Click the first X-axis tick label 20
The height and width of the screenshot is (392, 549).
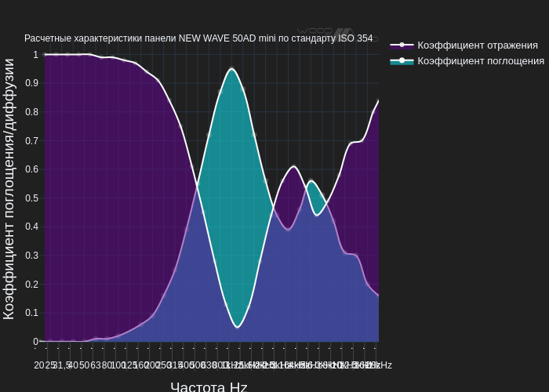(x=39, y=365)
